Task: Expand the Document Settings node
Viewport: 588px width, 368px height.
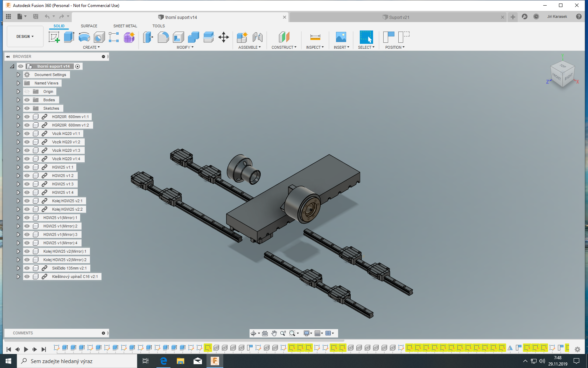Action: tap(18, 75)
